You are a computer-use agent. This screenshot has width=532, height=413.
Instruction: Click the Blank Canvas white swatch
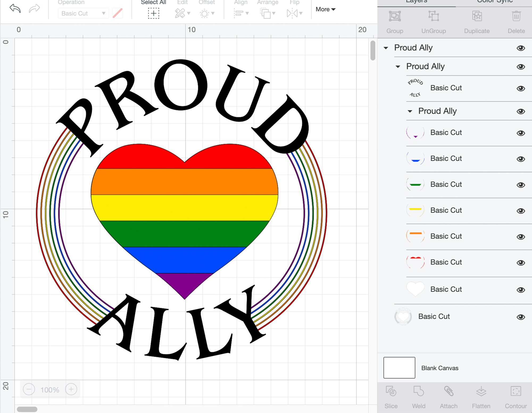[x=399, y=368]
